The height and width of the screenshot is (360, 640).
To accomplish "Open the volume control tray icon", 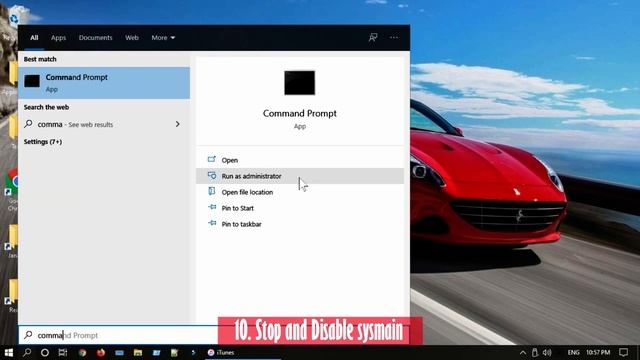I will (547, 352).
